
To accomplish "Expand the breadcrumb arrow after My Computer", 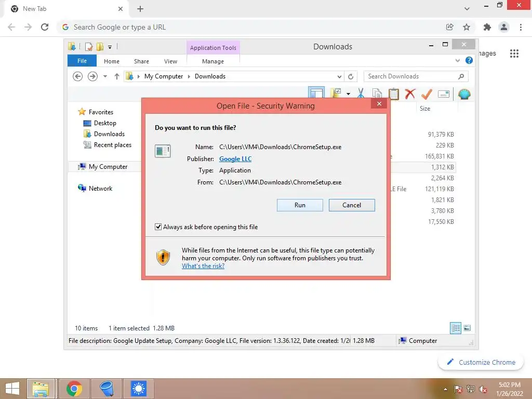I will (189, 76).
